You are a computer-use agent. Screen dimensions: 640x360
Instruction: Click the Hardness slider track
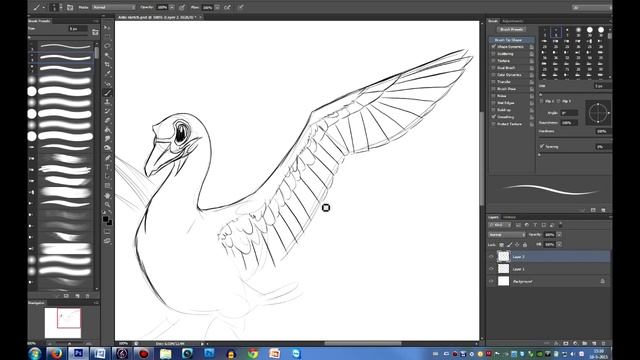point(575,137)
